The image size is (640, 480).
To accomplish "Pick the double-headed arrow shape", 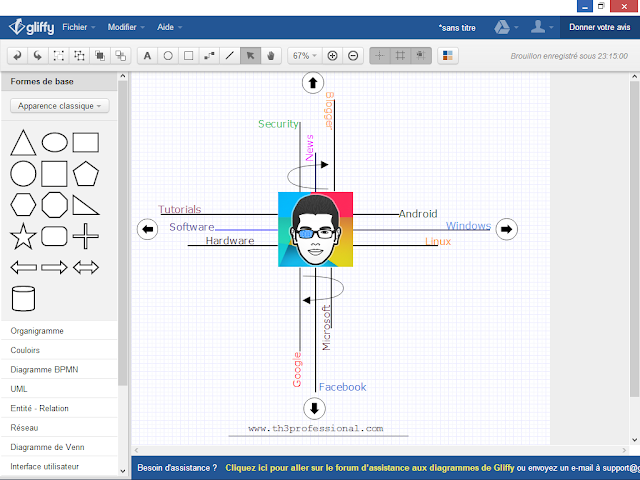I will tap(86, 268).
